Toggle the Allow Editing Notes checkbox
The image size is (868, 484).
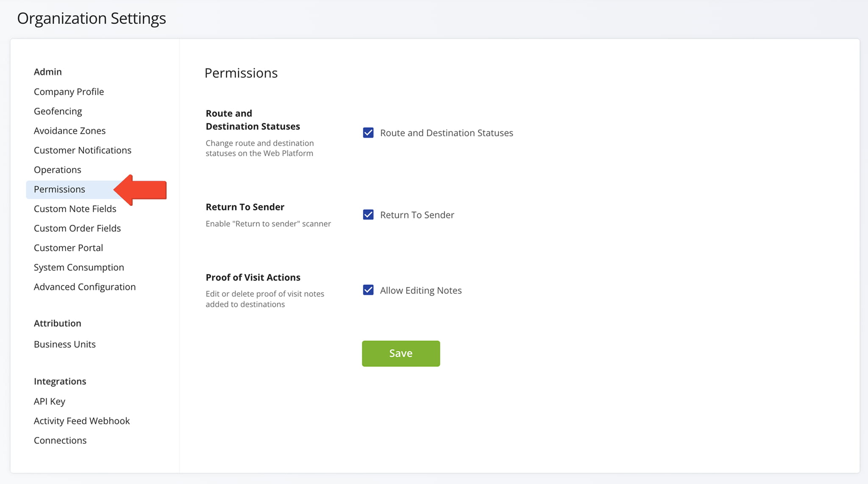coord(368,290)
